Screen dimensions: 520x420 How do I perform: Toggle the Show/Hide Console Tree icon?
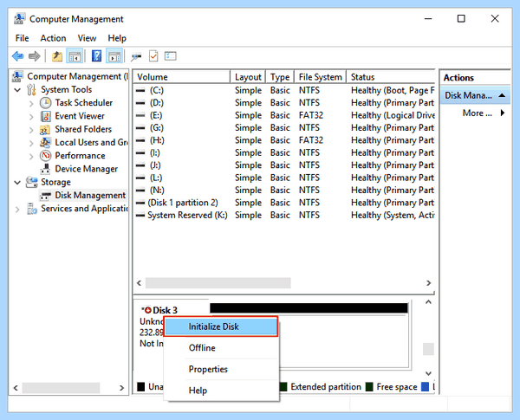pyautogui.click(x=75, y=56)
